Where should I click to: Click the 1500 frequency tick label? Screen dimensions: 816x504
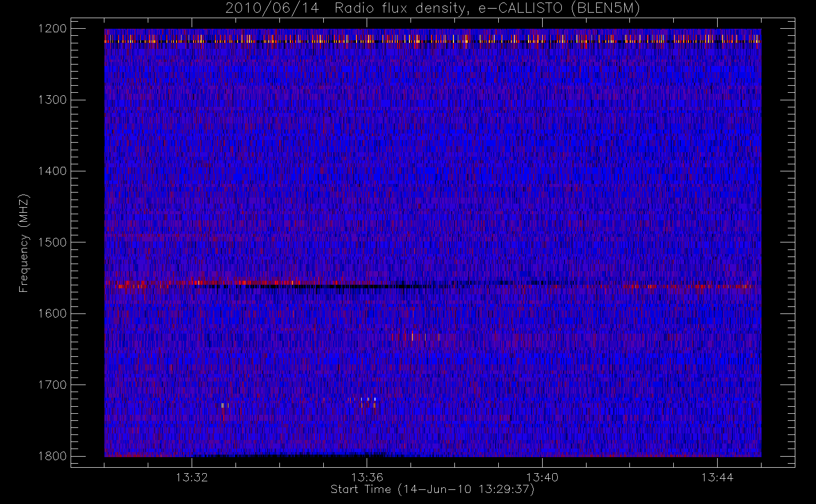(52, 242)
